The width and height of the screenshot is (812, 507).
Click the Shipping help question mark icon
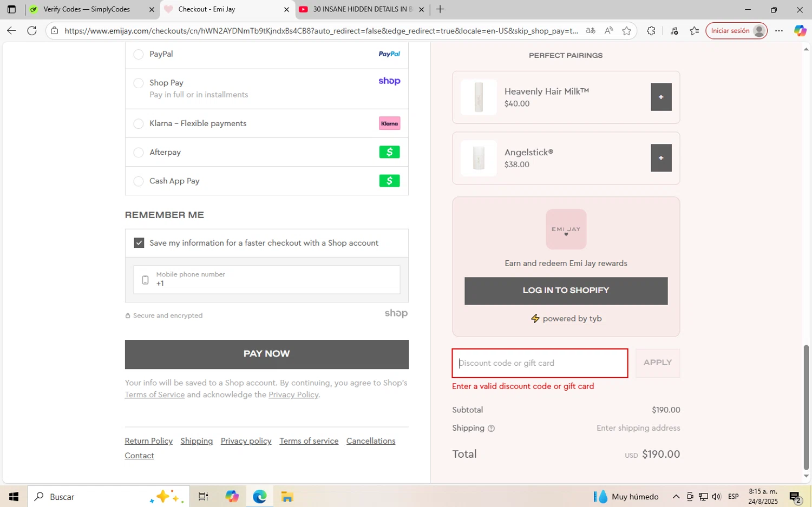tap(491, 429)
